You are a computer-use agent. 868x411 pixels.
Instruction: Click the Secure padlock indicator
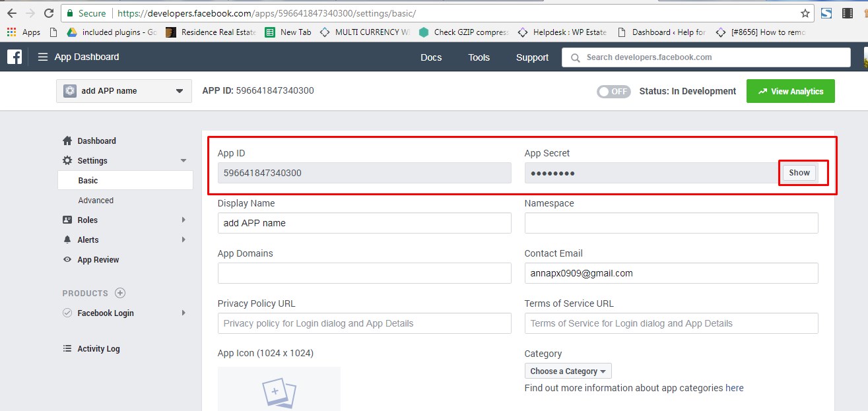coord(86,13)
